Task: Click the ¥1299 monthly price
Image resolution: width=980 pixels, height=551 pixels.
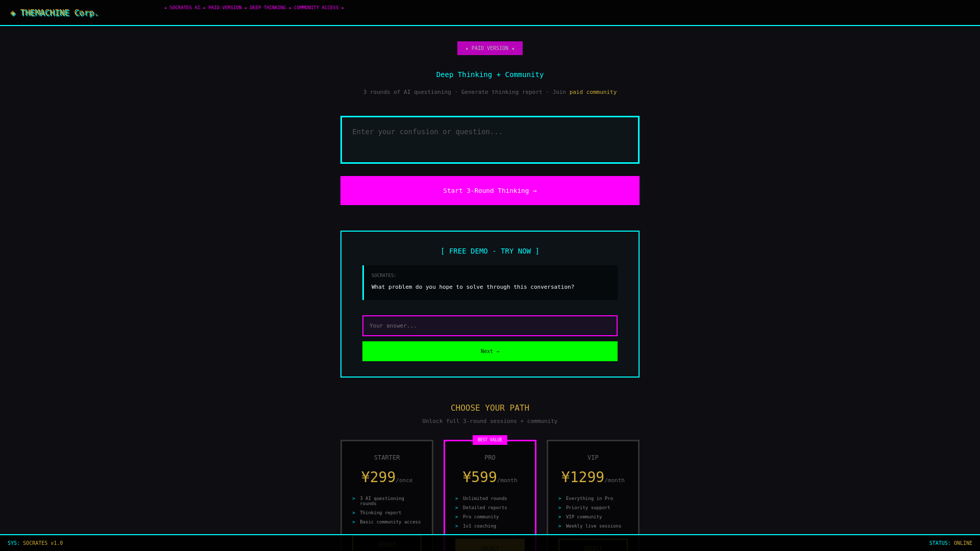Action: pyautogui.click(x=593, y=478)
